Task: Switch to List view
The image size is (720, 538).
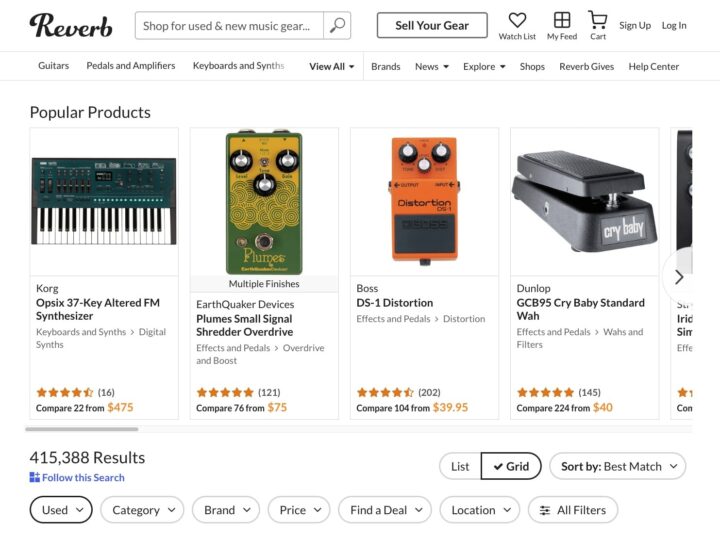Action: click(x=460, y=466)
